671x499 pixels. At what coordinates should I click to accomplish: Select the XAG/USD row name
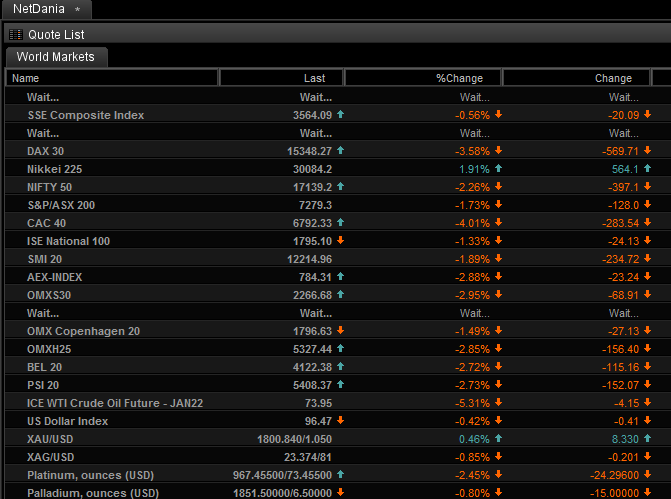pyautogui.click(x=50, y=457)
